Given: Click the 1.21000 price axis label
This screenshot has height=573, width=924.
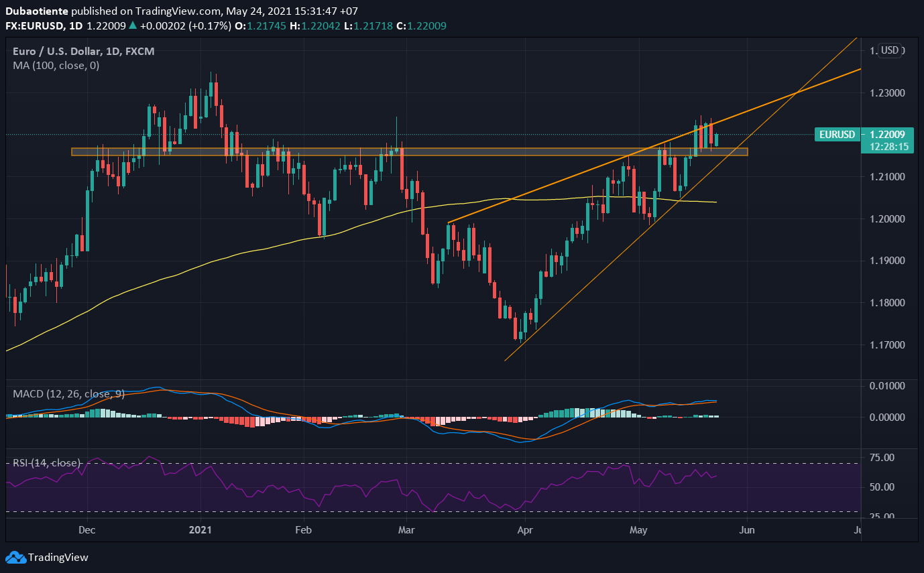Looking at the screenshot, I should 887,176.
